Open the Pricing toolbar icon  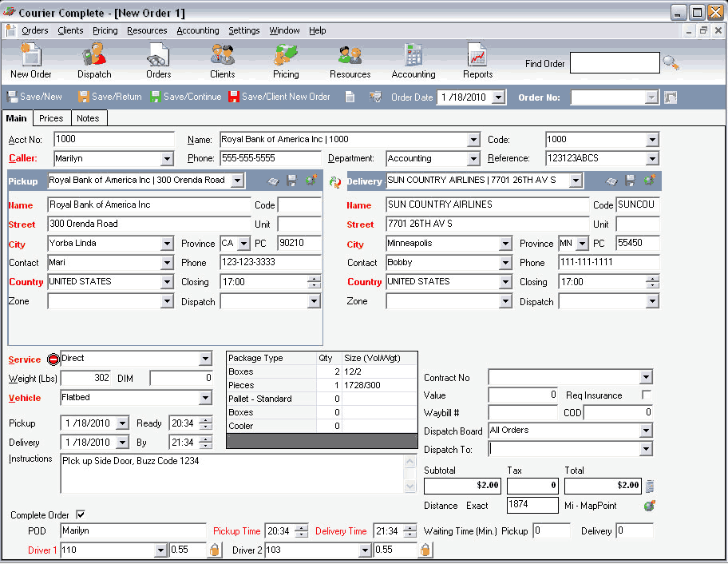286,62
